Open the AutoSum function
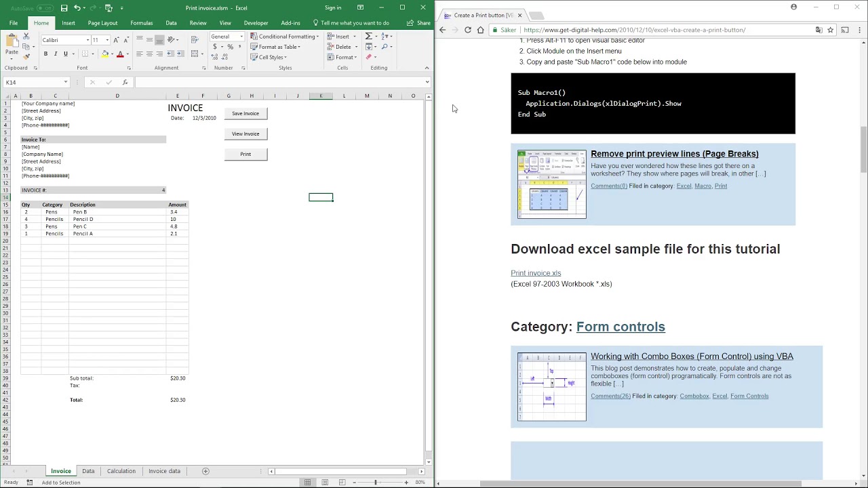The width and height of the screenshot is (868, 488). tap(369, 36)
